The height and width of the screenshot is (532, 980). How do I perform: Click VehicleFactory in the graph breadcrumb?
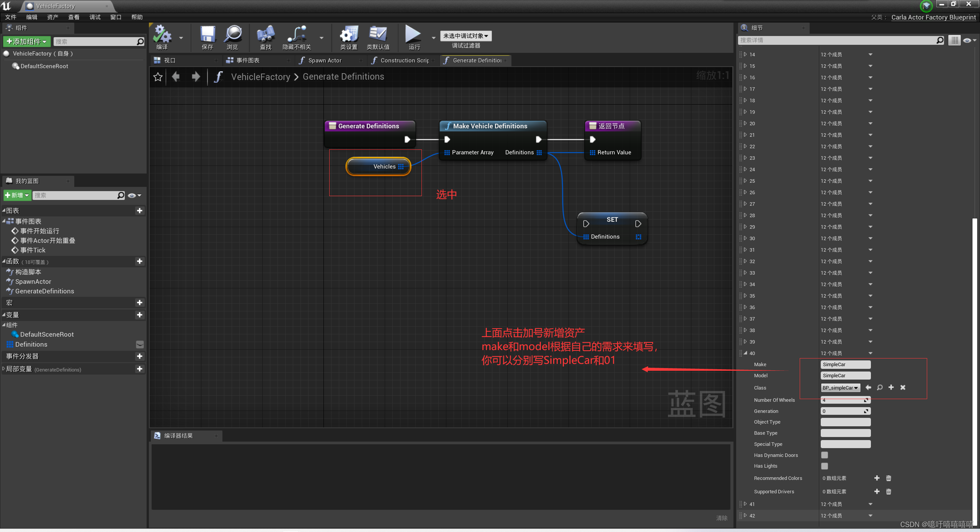click(261, 77)
